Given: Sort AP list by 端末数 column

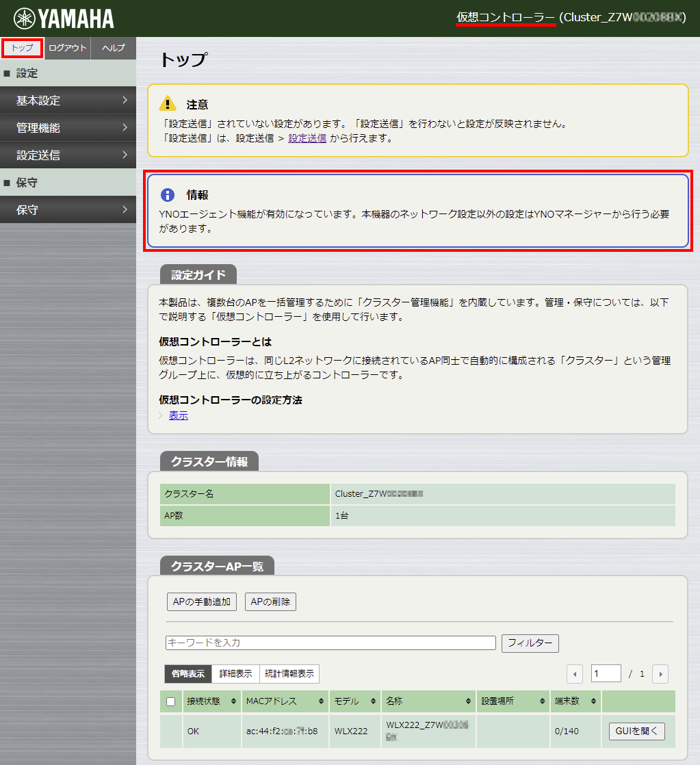Looking at the screenshot, I should 575,701.
